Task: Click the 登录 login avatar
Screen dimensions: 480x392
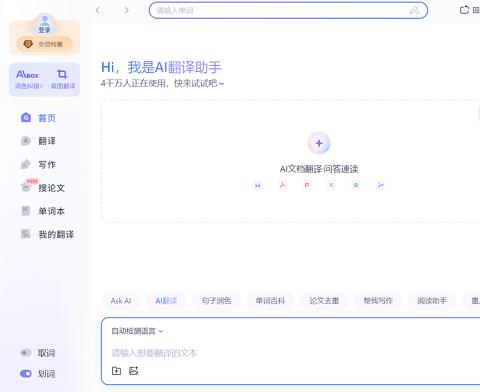Action: (x=44, y=24)
